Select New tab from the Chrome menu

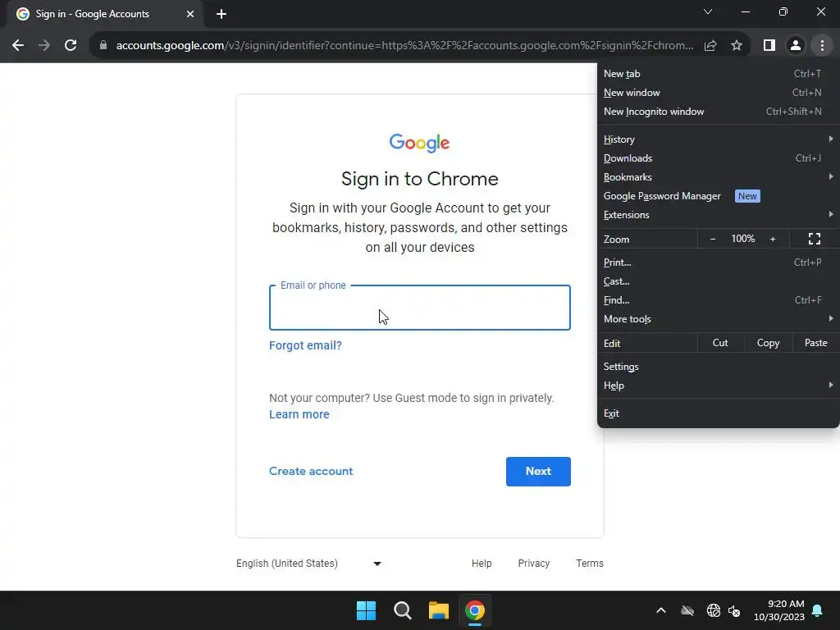[718, 74]
